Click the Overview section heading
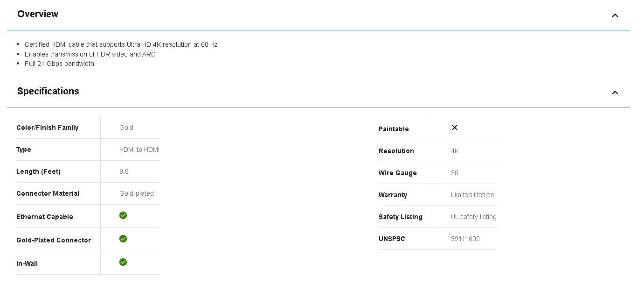Image resolution: width=644 pixels, height=284 pixels. (38, 14)
